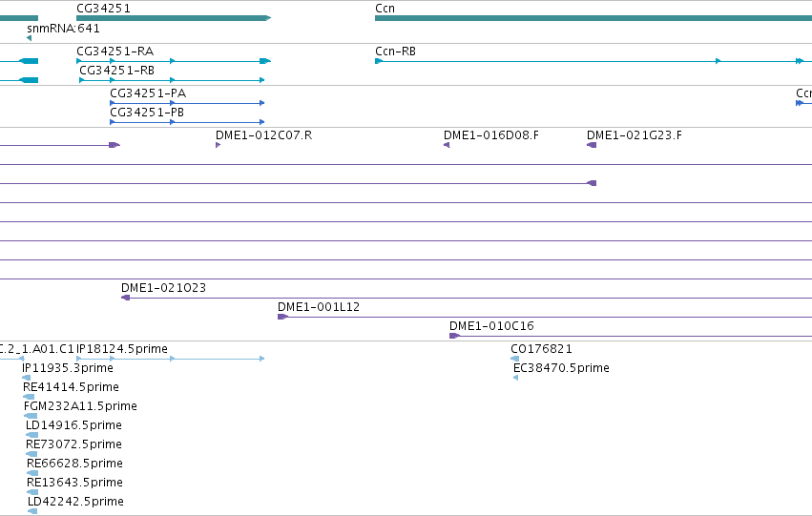The width and height of the screenshot is (812, 516).
Task: Click the IP11935.3prime arrow glyph
Action: (x=26, y=378)
